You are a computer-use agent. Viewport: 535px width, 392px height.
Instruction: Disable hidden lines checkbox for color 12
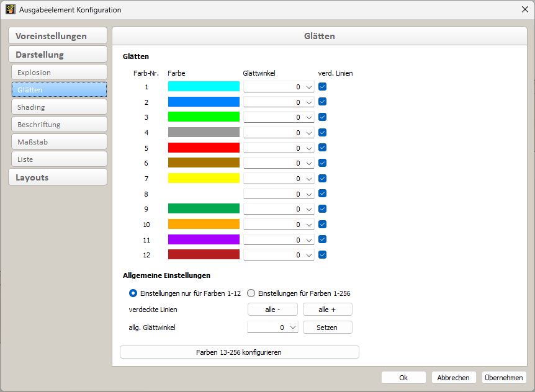click(323, 254)
